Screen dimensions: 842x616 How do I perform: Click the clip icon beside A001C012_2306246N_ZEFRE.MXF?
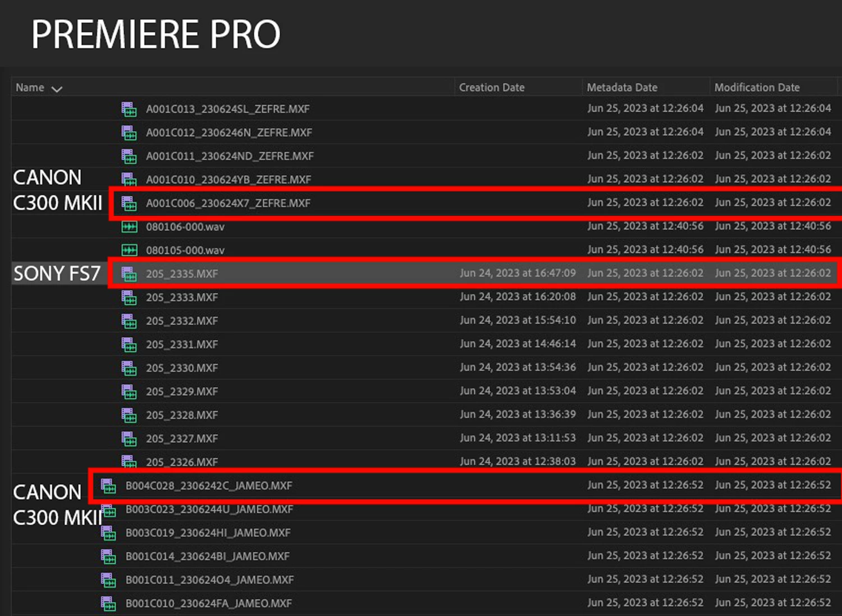click(129, 132)
